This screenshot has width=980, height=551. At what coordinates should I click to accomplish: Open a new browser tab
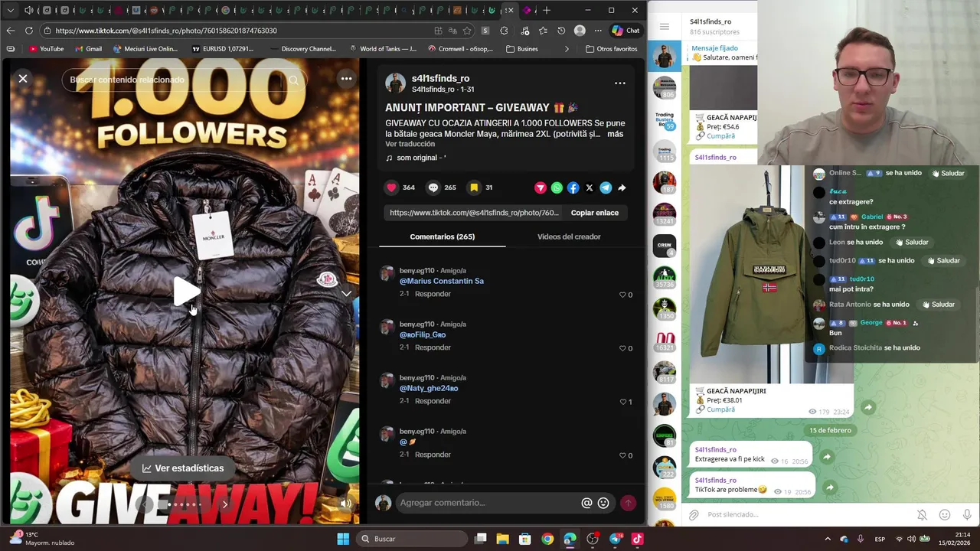547,10
